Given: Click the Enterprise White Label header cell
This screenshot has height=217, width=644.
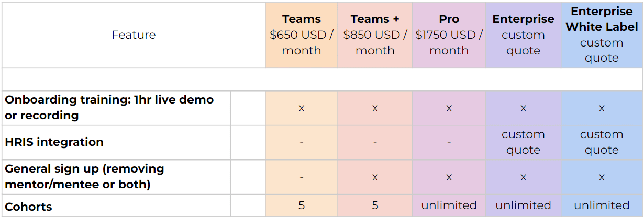Looking at the screenshot, I should tap(602, 35).
